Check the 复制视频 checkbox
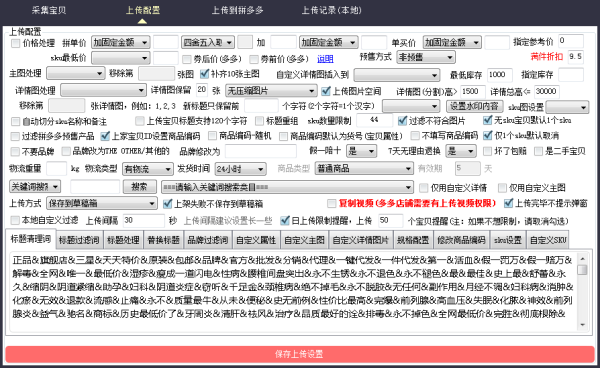 coord(332,203)
